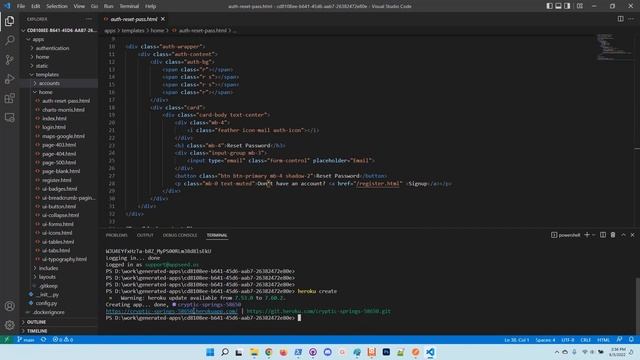Open the Help menu
Screen dimensions: 640x360
pos(151,6)
